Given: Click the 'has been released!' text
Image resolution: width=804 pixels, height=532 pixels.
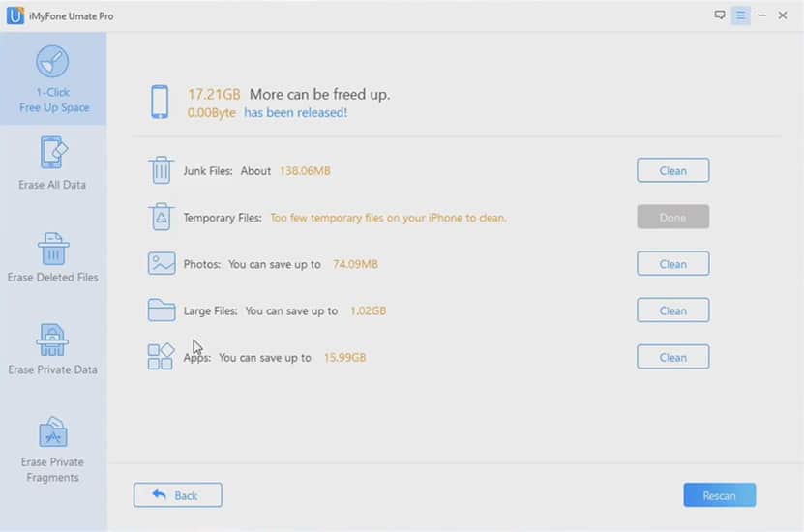Looking at the screenshot, I should [x=295, y=112].
